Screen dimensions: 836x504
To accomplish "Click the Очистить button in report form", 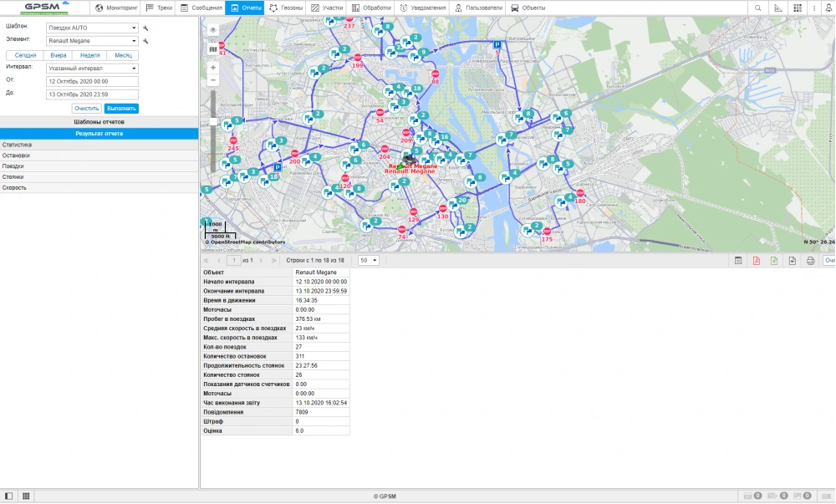I will pos(86,109).
